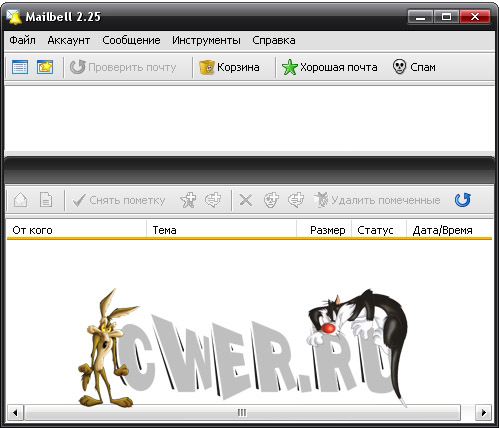Viewport: 499px width, 428px height.
Task: Open the Инструменты menu
Action: pyautogui.click(x=206, y=40)
